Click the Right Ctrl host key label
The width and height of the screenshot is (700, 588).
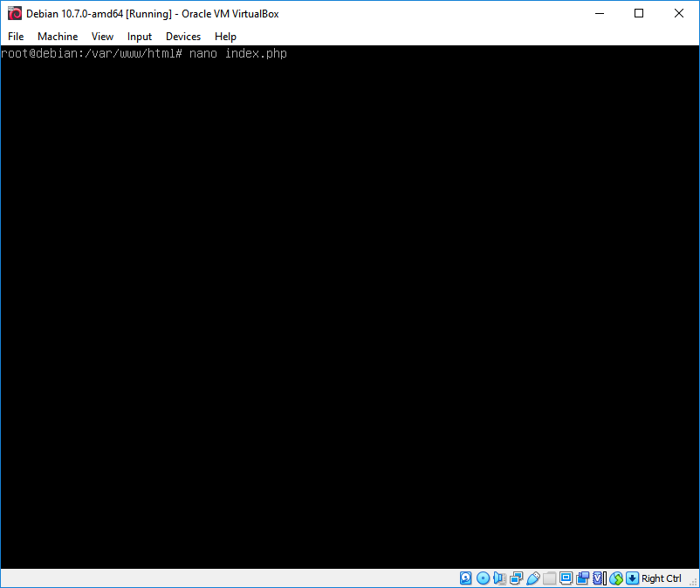(x=662, y=578)
